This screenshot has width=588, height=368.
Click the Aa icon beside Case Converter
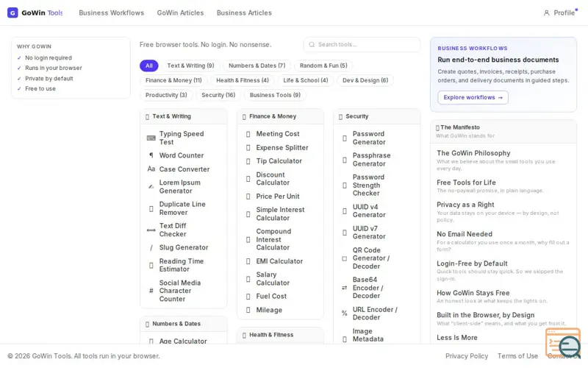[x=151, y=169]
